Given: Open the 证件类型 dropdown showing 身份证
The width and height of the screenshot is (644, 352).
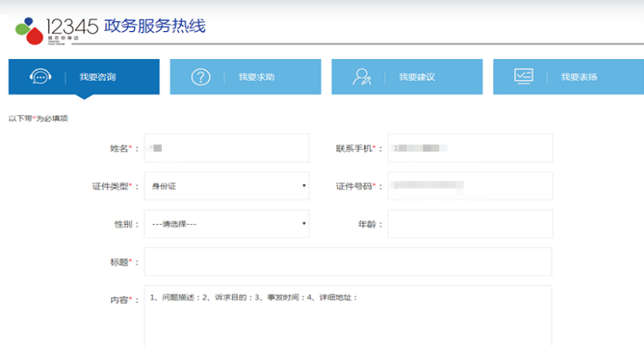Looking at the screenshot, I should (227, 186).
